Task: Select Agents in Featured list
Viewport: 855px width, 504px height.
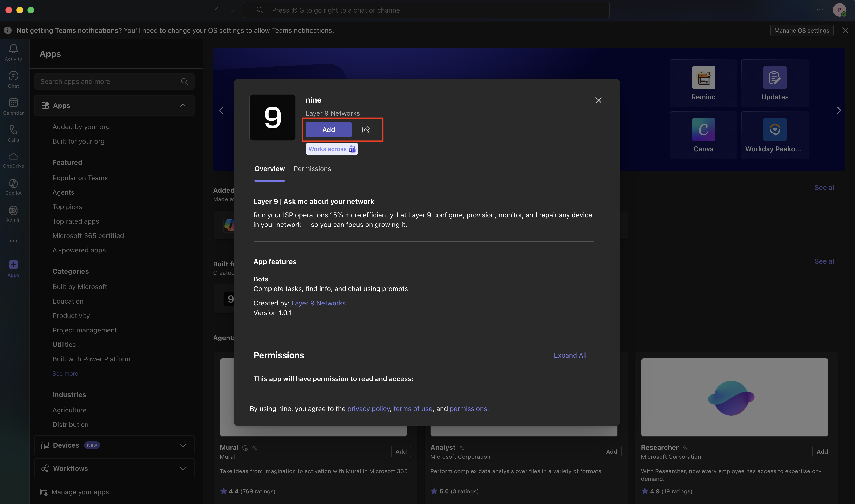Action: coord(63,192)
